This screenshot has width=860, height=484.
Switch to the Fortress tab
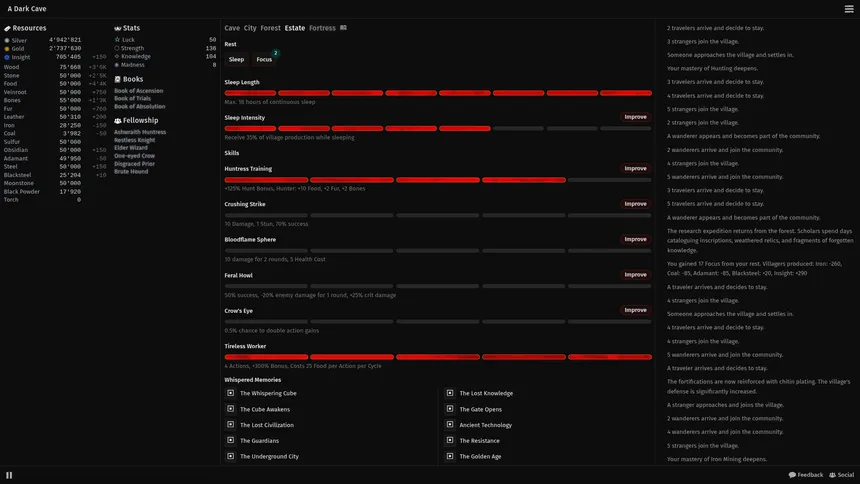coord(322,28)
